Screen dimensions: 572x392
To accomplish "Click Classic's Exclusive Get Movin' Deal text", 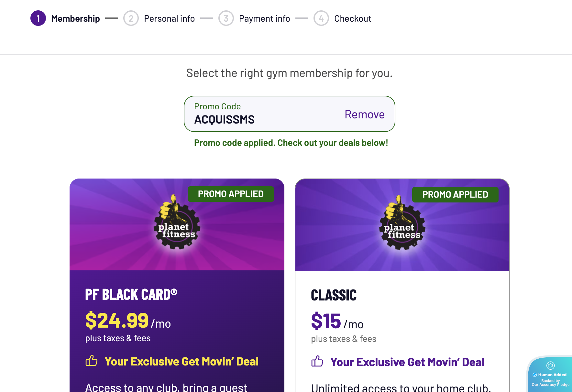I will point(407,362).
